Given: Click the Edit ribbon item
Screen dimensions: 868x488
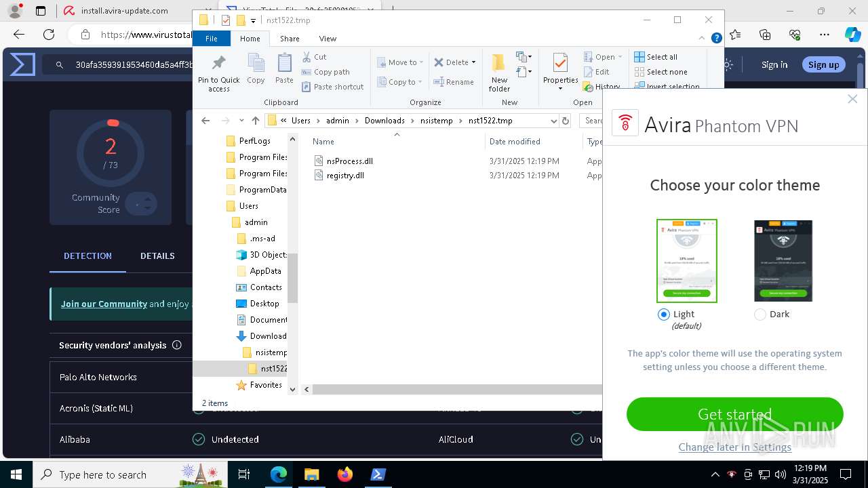Looking at the screenshot, I should pos(596,72).
